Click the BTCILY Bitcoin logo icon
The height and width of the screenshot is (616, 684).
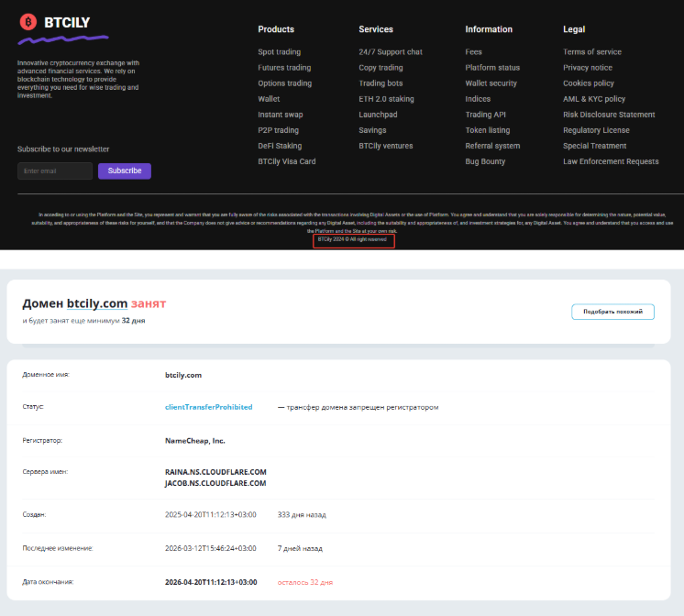(28, 21)
